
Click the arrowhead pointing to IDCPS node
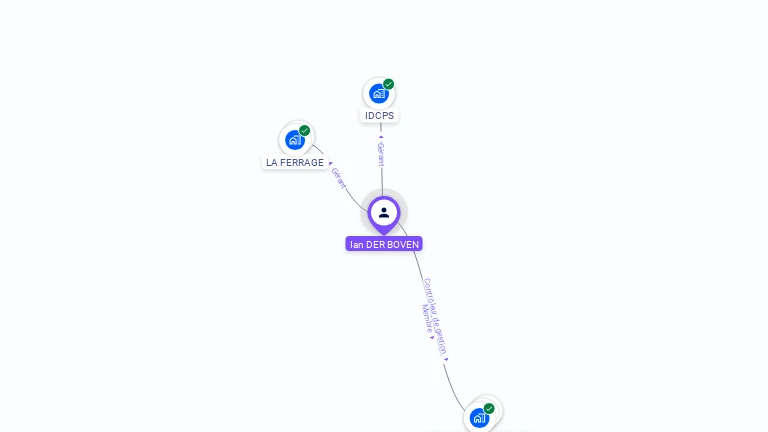coord(381,137)
